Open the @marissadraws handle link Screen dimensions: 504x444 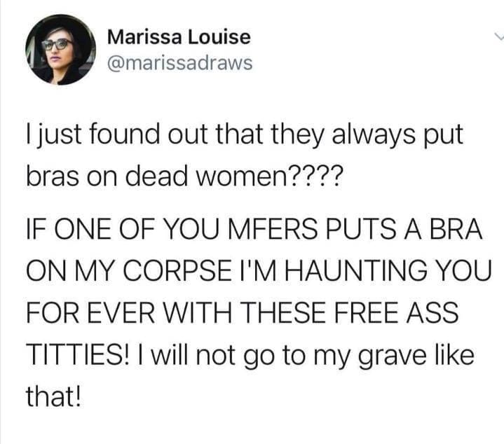pos(180,63)
